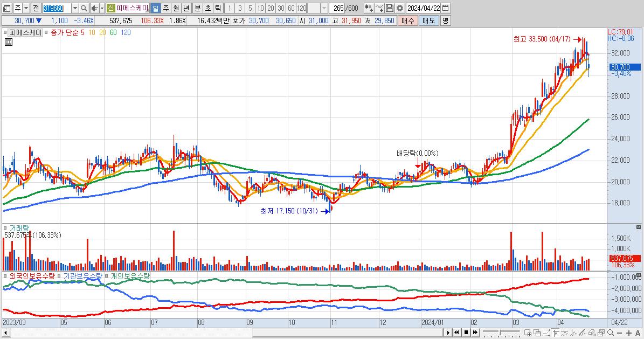The width and height of the screenshot is (644, 339).
Task: Open the interval value dropdown arrow
Action: coord(324,8)
